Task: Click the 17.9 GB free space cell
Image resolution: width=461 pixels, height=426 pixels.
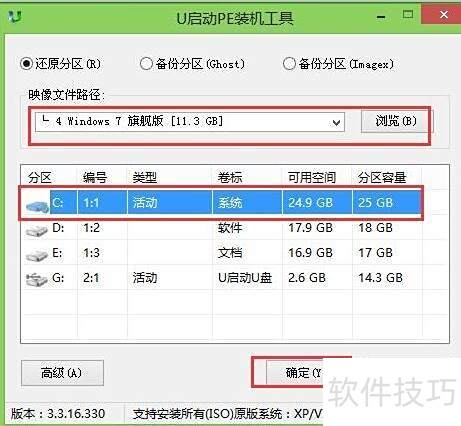Action: click(x=310, y=228)
